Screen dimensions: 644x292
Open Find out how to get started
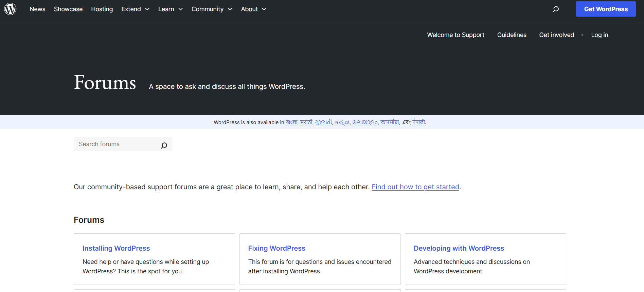pos(415,187)
